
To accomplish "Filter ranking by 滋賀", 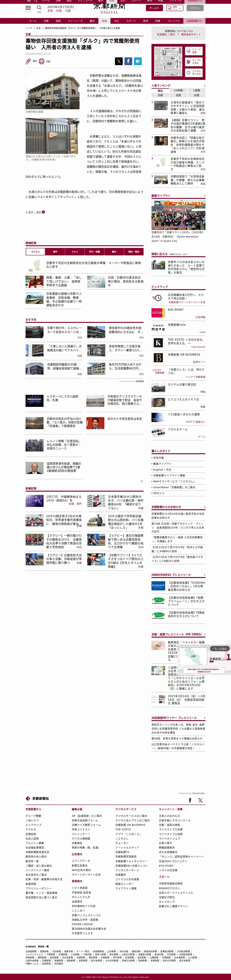I will coord(178,95).
